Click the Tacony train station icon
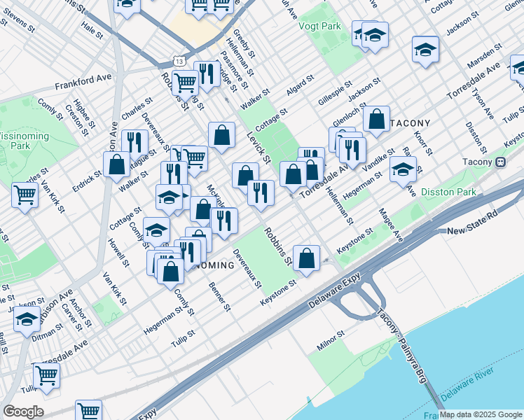The width and height of the screenshot is (524, 420). pos(500,162)
